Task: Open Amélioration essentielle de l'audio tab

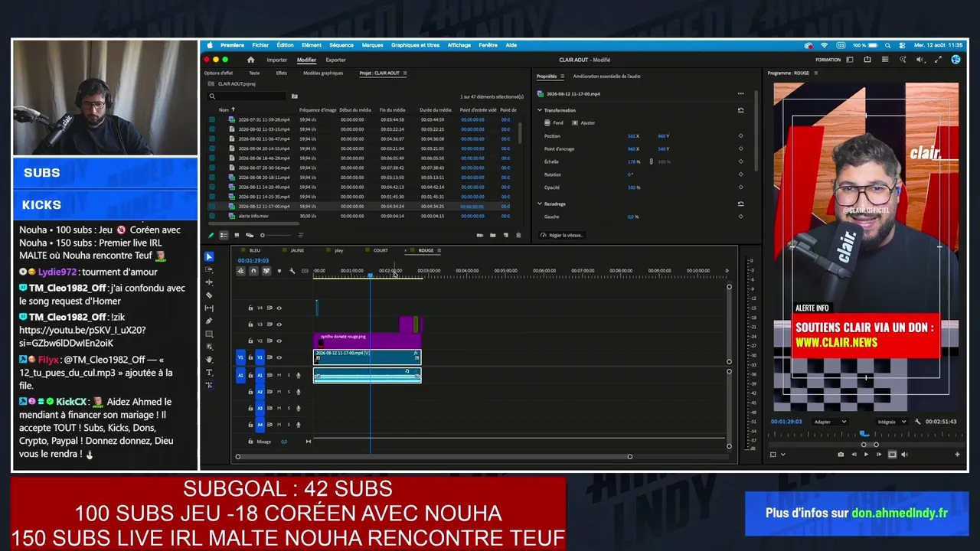Action: tap(606, 77)
